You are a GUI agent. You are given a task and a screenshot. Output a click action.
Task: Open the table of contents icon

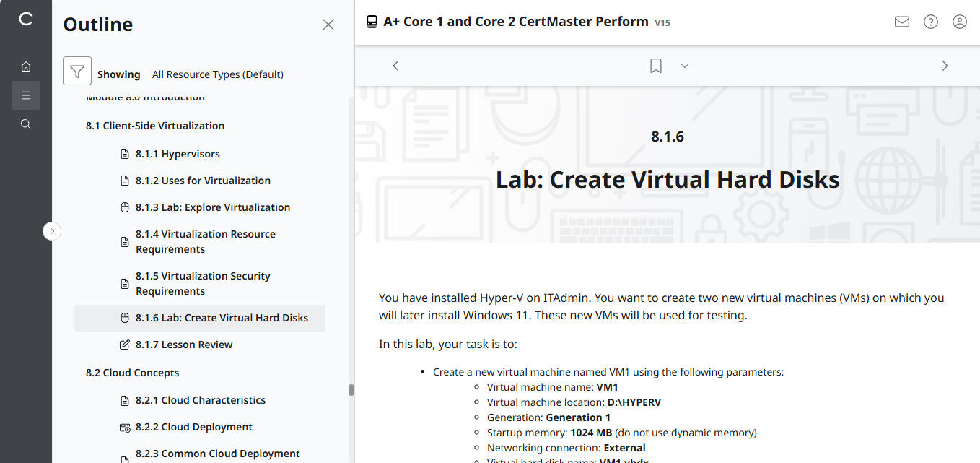[x=26, y=95]
